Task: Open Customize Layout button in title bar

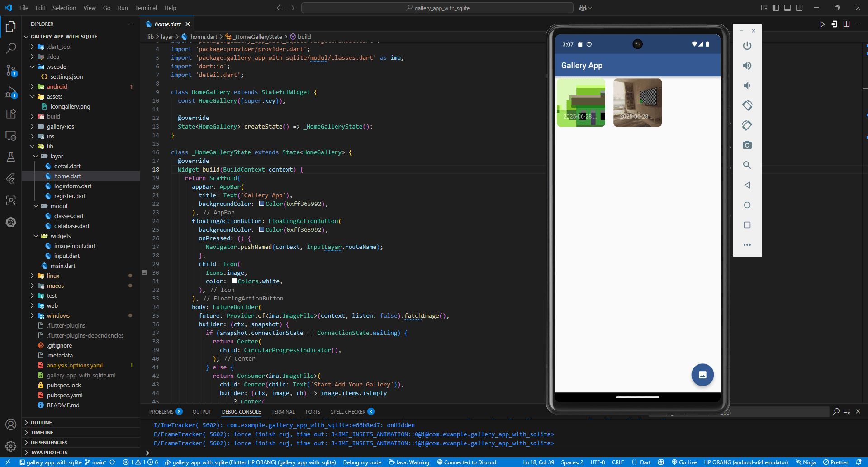Action: [x=764, y=8]
